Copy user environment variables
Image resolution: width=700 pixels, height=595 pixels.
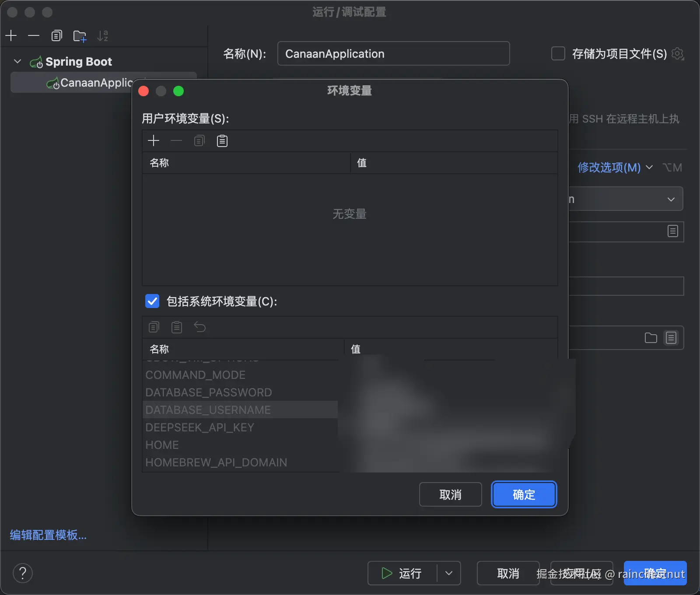coord(199,140)
